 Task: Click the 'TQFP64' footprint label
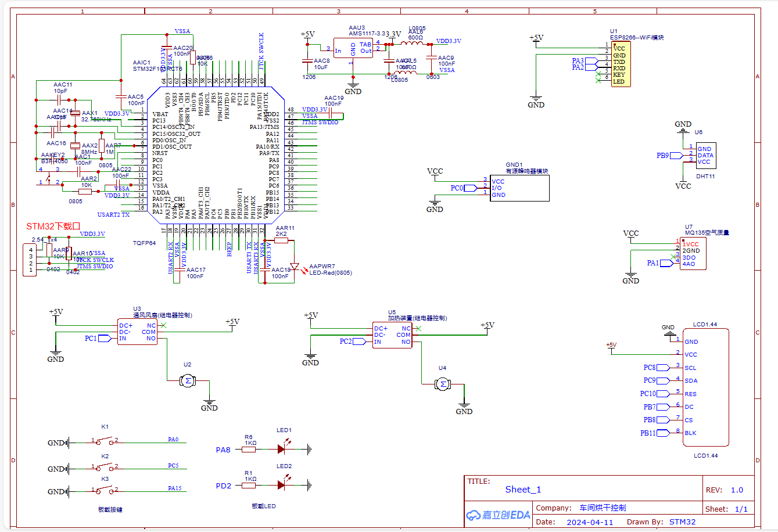click(146, 243)
